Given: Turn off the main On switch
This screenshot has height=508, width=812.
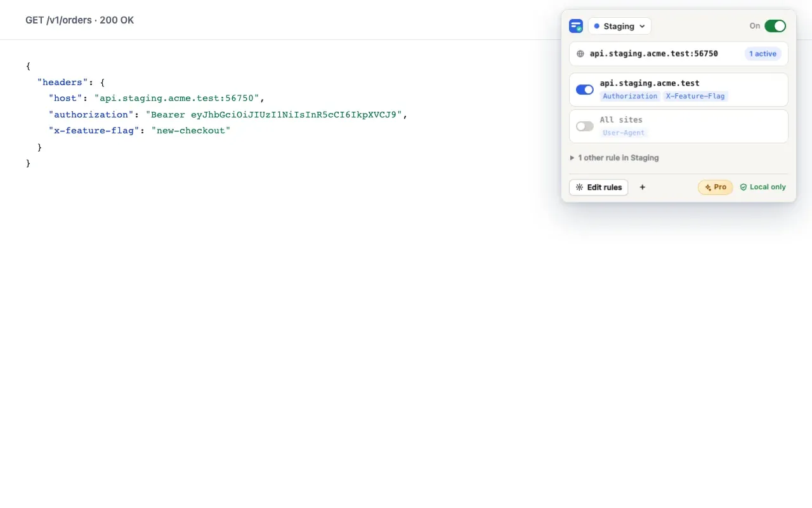Looking at the screenshot, I should (x=775, y=26).
